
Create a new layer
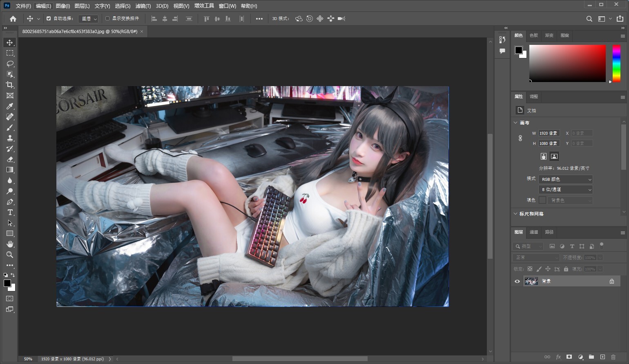point(602,357)
